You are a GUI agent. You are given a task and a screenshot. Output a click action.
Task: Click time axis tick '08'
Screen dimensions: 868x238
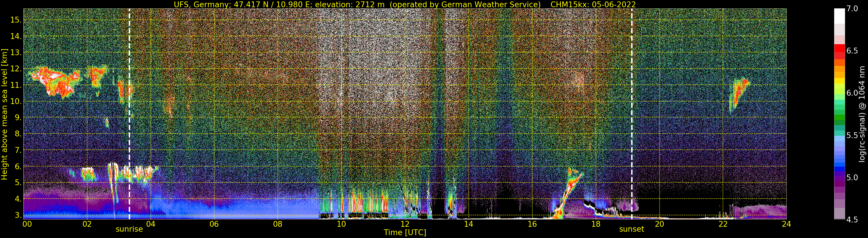(x=278, y=224)
